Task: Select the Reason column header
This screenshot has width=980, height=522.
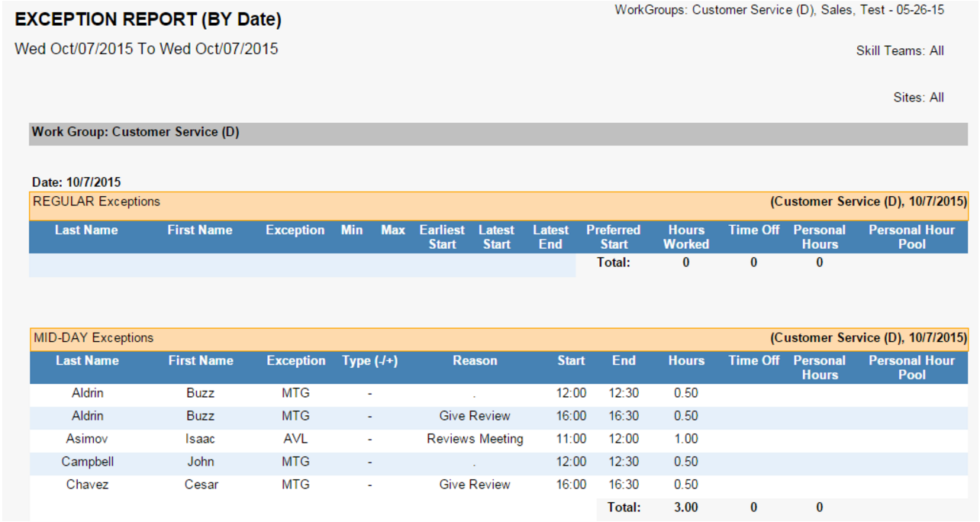Action: 475,361
